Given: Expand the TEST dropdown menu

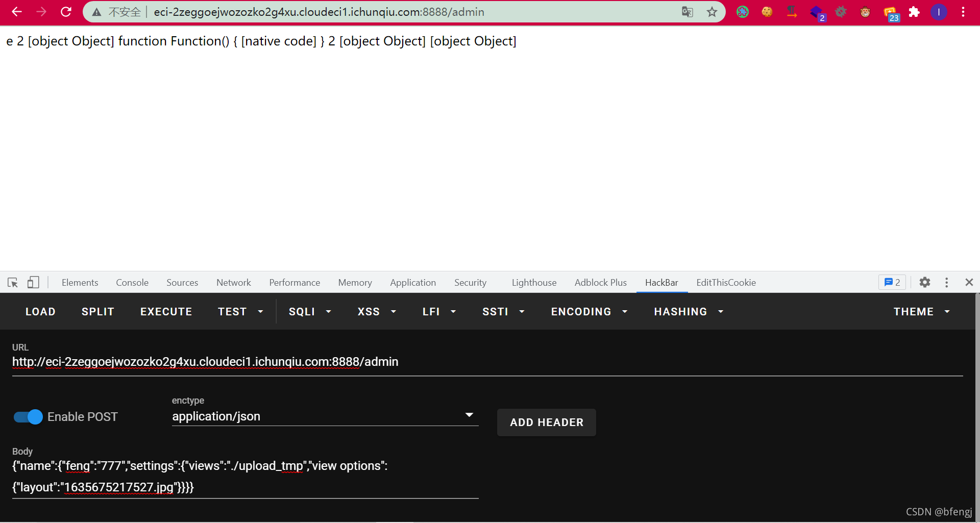Looking at the screenshot, I should [240, 311].
